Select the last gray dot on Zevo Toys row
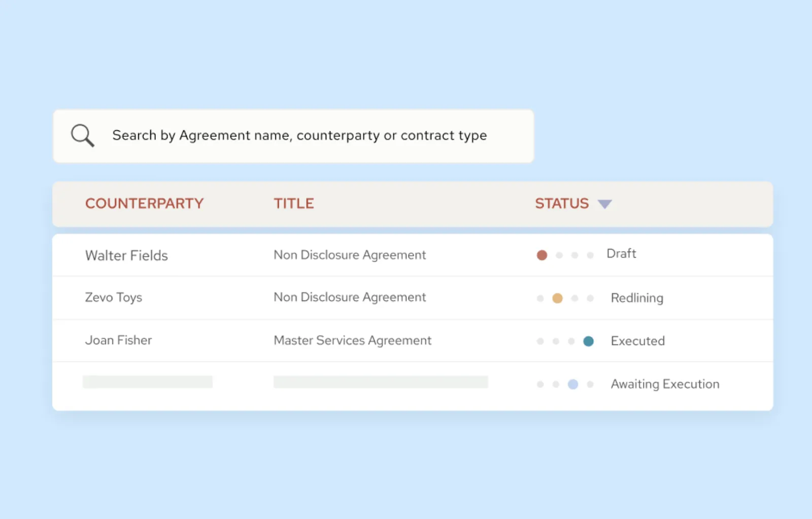Screen dimensions: 812x519 click(x=590, y=298)
